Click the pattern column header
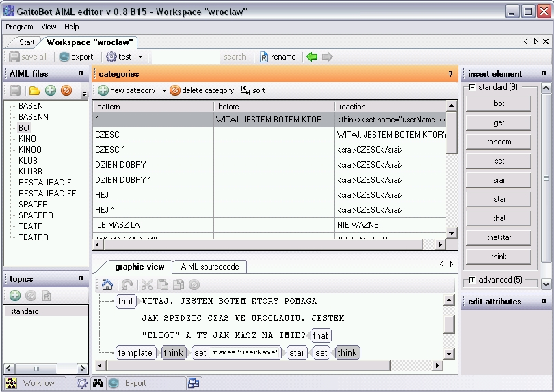 [153, 107]
